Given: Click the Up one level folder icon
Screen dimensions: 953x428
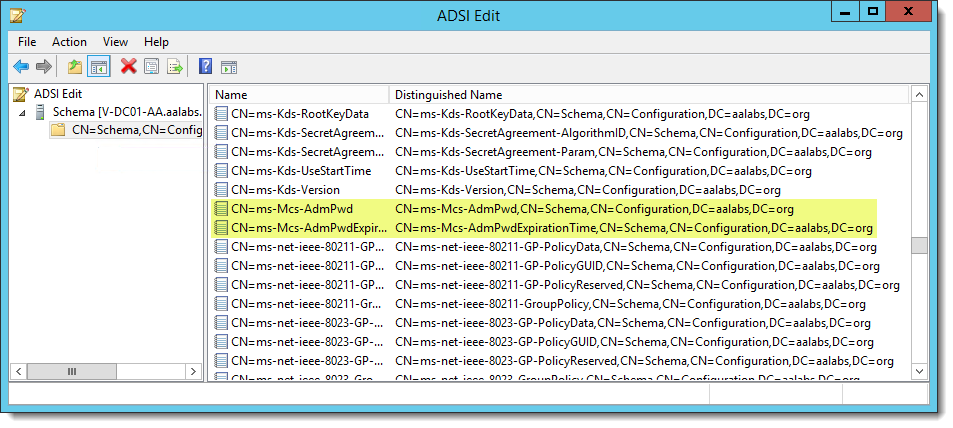Looking at the screenshot, I should pyautogui.click(x=75, y=67).
